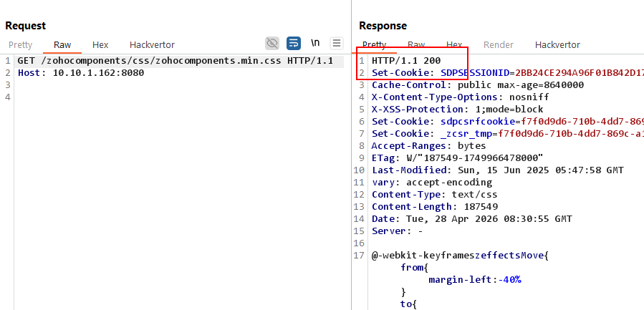This screenshot has width=644, height=310.
Task: Click the 'to{' CSS line
Action: 408,304
